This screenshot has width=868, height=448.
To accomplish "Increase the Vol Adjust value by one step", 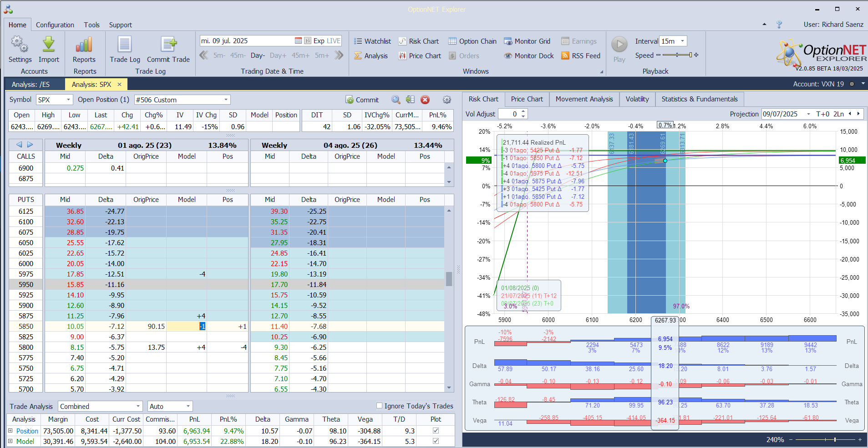I will pyautogui.click(x=523, y=111).
